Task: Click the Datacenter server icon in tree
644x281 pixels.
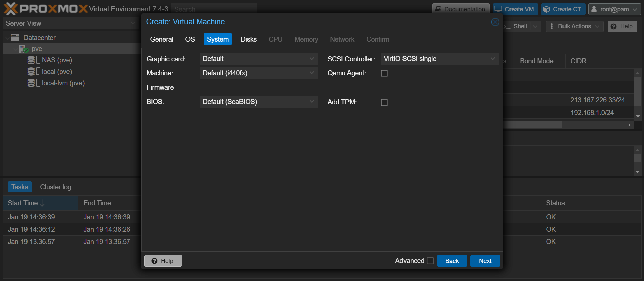Action: [15, 38]
